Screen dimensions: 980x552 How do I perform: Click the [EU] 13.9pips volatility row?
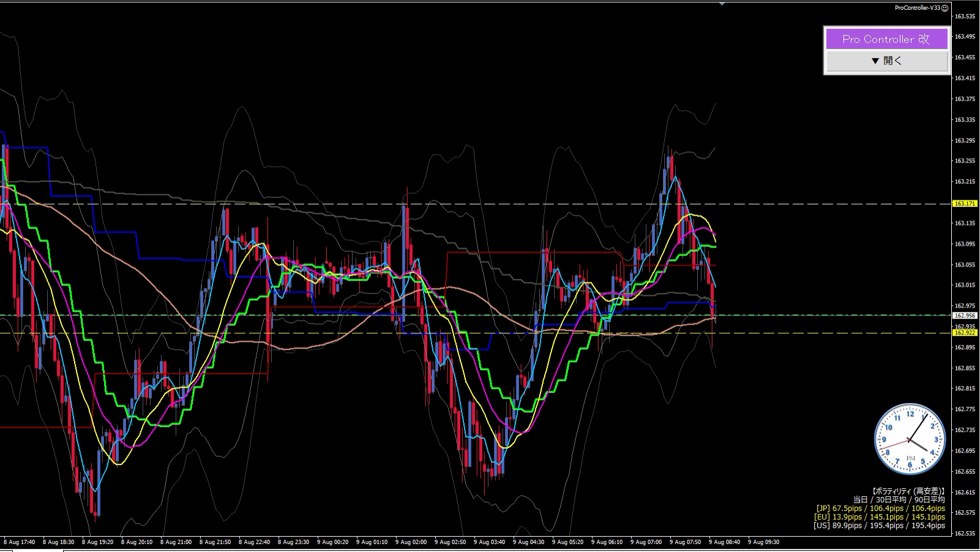click(880, 517)
